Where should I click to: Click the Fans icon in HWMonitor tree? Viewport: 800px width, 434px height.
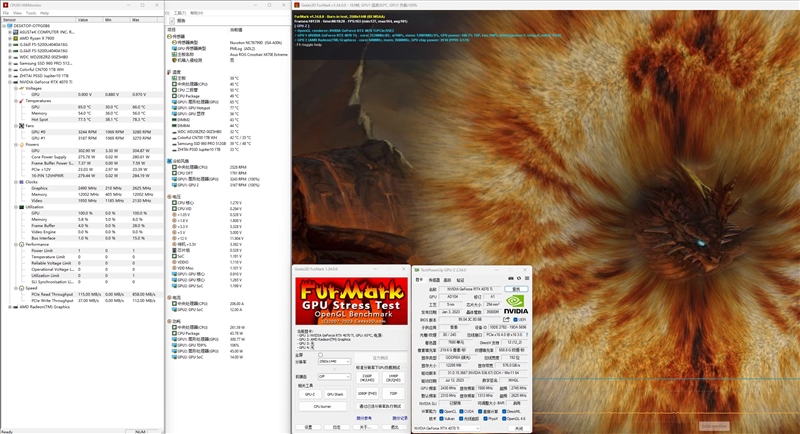tap(21, 125)
